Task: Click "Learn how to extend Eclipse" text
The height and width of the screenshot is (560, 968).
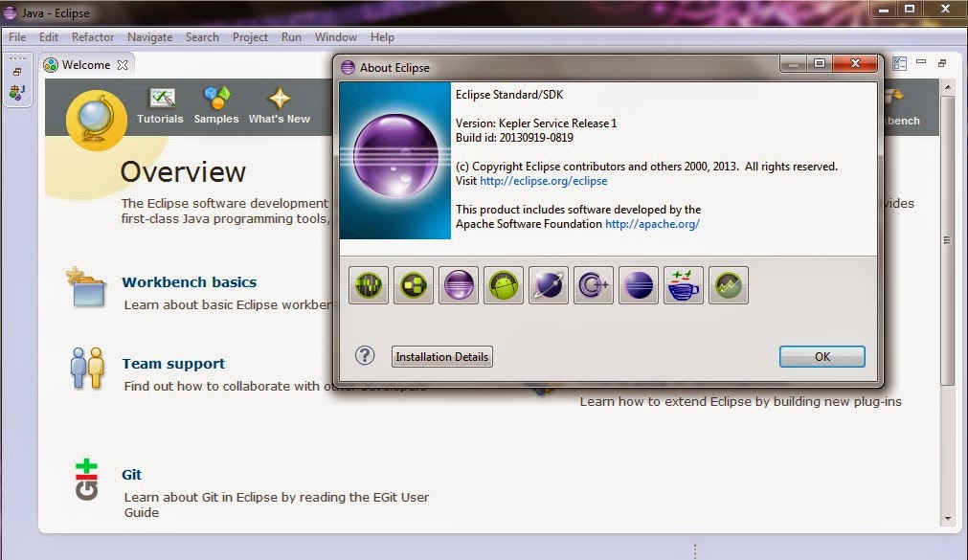Action: tap(740, 402)
